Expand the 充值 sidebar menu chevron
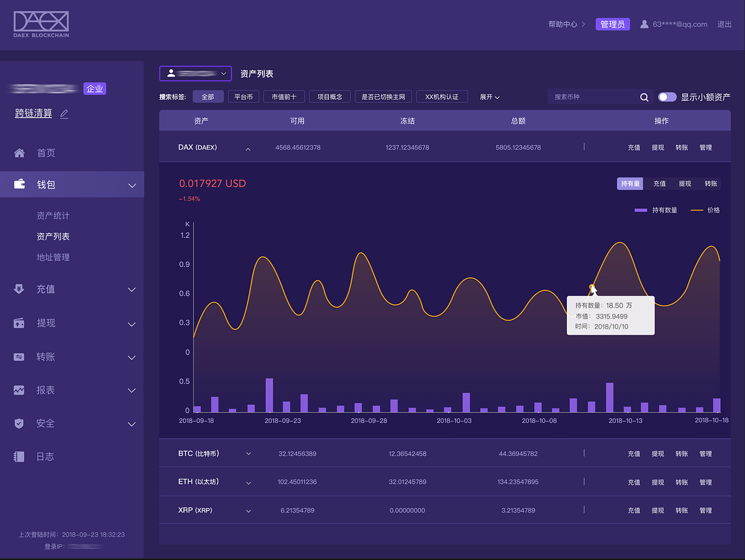 tap(132, 289)
